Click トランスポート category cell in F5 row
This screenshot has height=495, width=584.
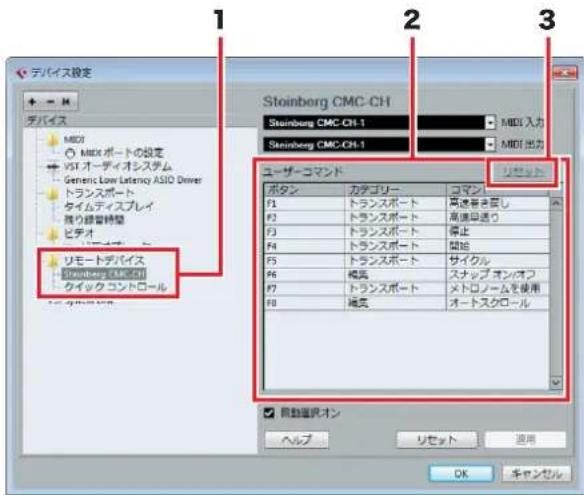tap(396, 260)
